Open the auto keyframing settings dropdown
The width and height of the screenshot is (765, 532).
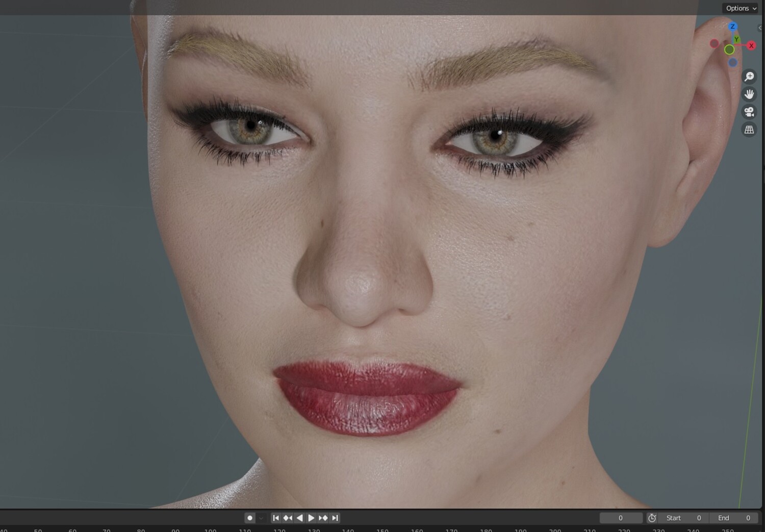[x=261, y=518]
